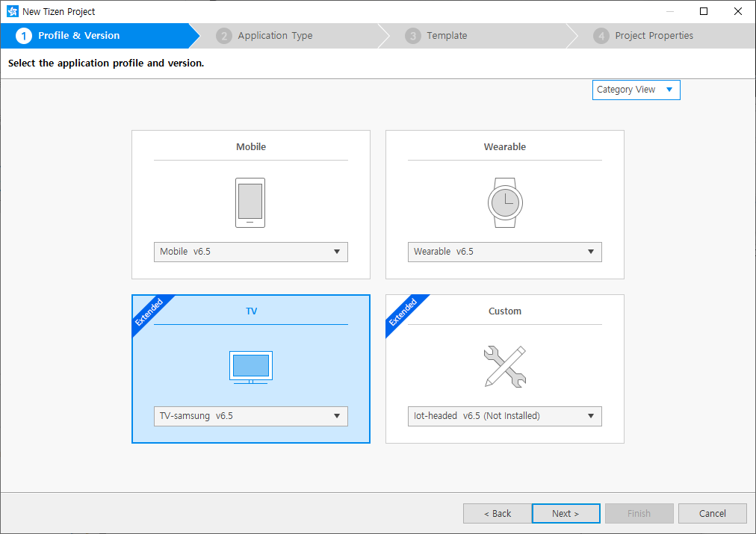Select the Custom wrench and pencil icon

(x=505, y=366)
